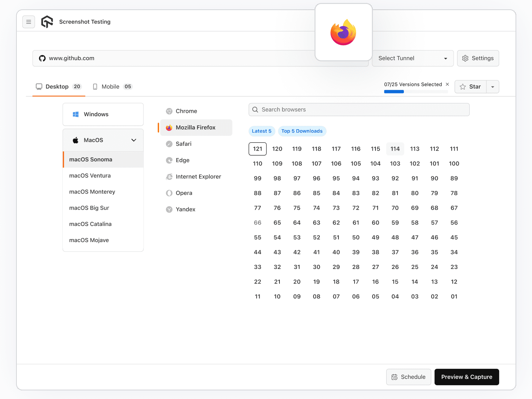Switch to the Mobile tab
The height and width of the screenshot is (399, 532).
click(x=111, y=86)
